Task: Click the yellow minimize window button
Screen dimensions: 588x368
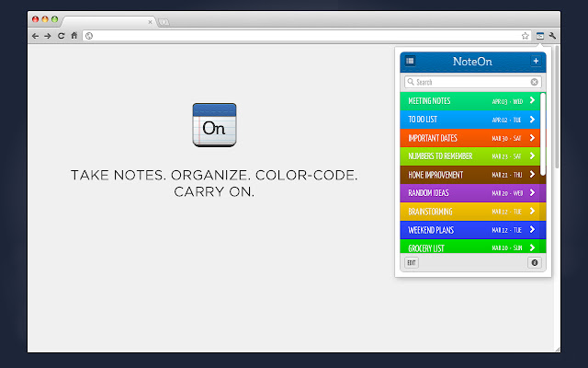Action: (45, 19)
